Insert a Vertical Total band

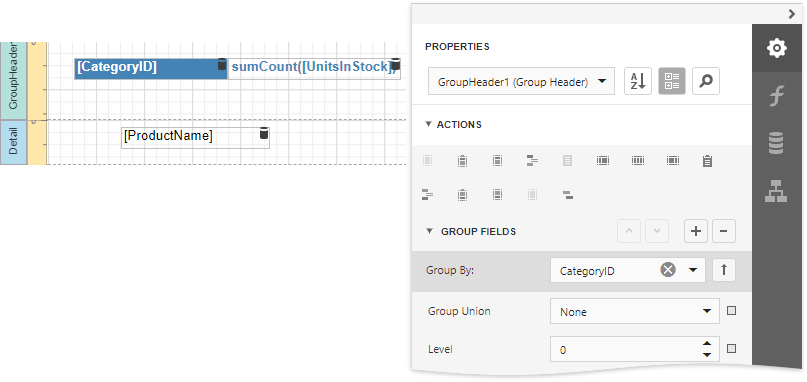point(673,161)
